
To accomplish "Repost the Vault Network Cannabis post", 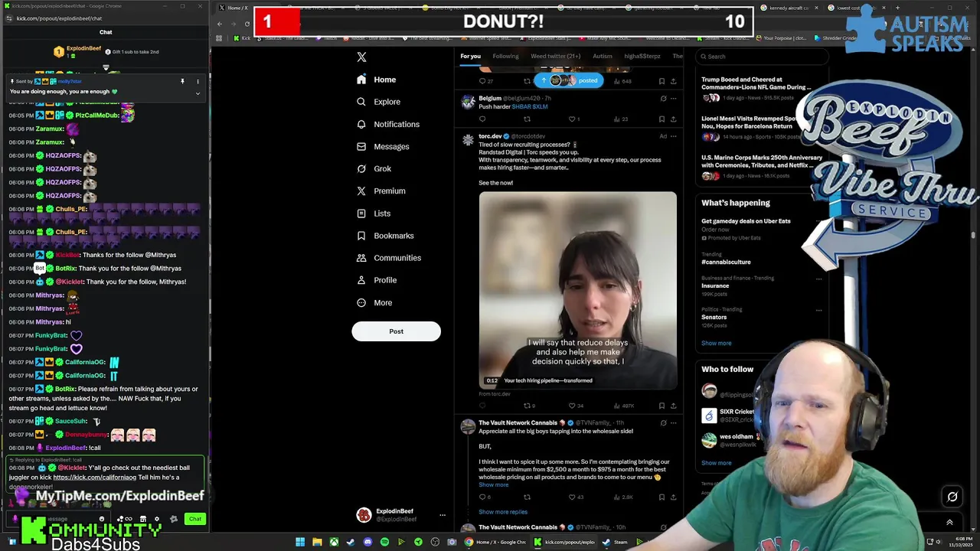I will click(527, 497).
